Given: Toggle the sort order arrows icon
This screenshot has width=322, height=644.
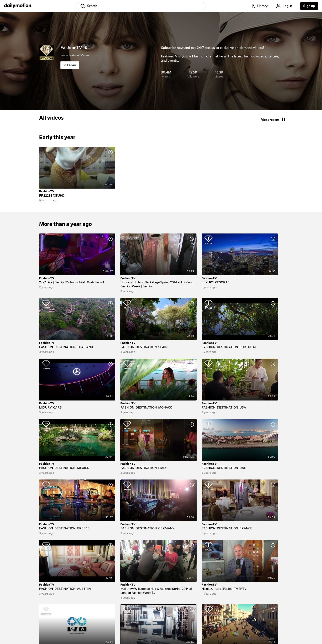Looking at the screenshot, I should tap(283, 120).
